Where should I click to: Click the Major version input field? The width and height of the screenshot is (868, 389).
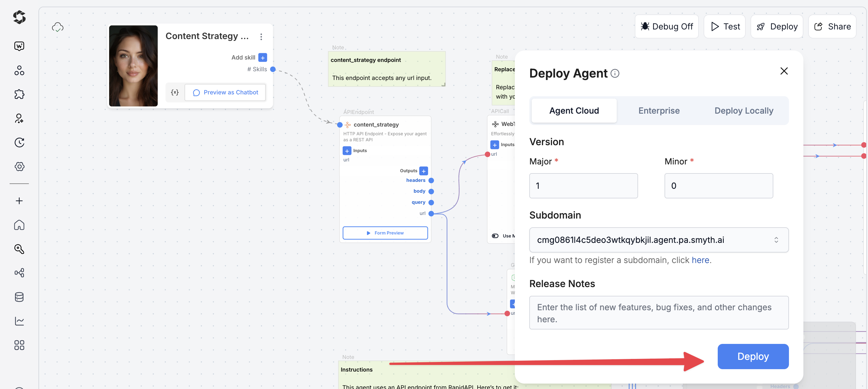click(x=583, y=186)
